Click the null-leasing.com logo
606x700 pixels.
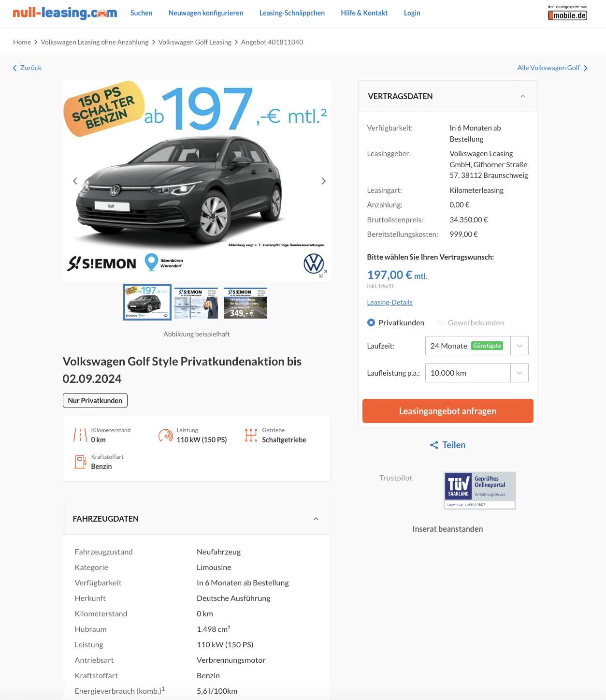coord(65,13)
